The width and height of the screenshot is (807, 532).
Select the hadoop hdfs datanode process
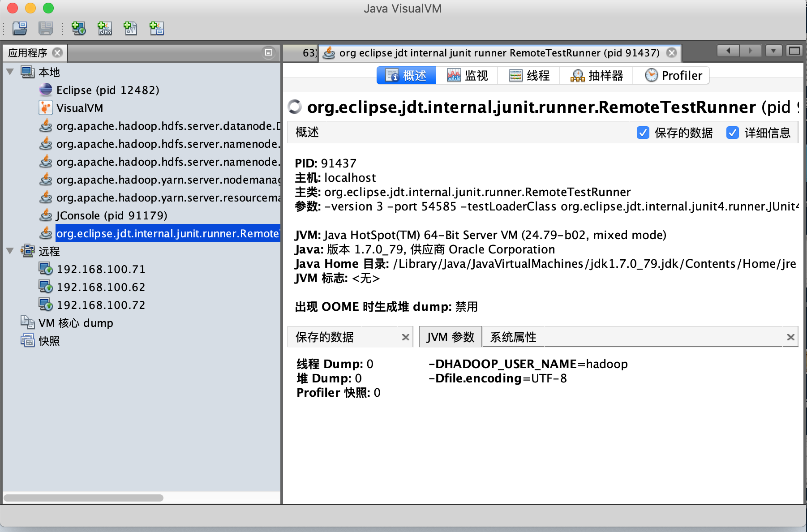(x=168, y=126)
